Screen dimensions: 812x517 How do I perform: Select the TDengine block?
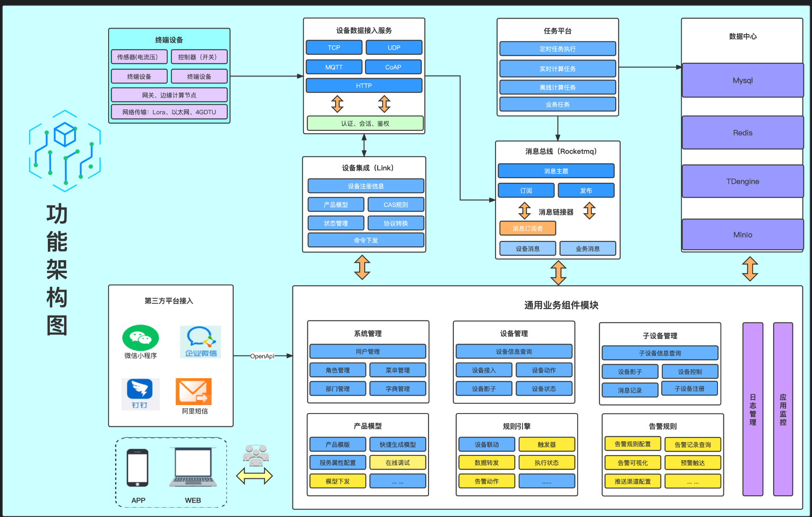click(x=743, y=181)
